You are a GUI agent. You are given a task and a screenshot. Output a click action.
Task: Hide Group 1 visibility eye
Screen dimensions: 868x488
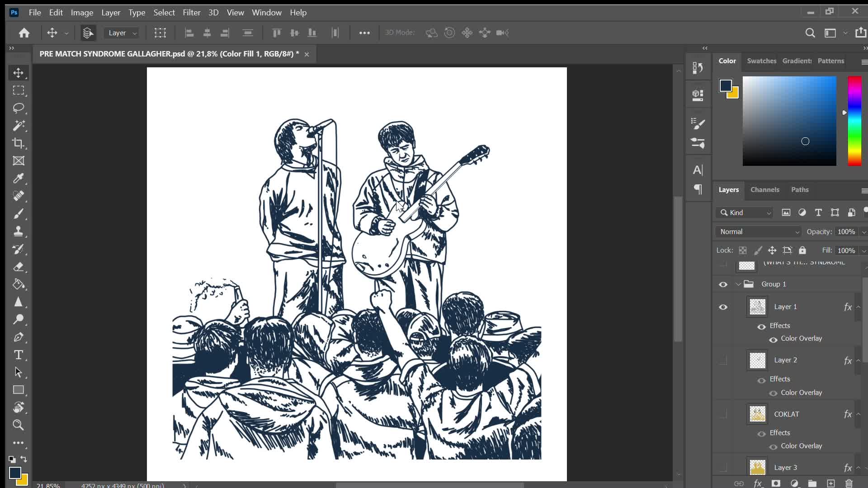(x=723, y=284)
